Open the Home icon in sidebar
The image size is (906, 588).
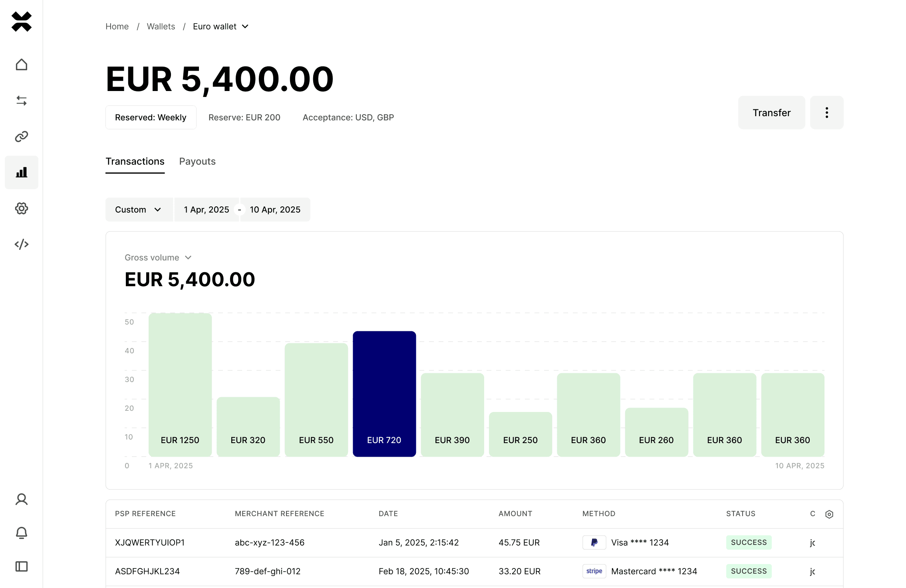(22, 65)
